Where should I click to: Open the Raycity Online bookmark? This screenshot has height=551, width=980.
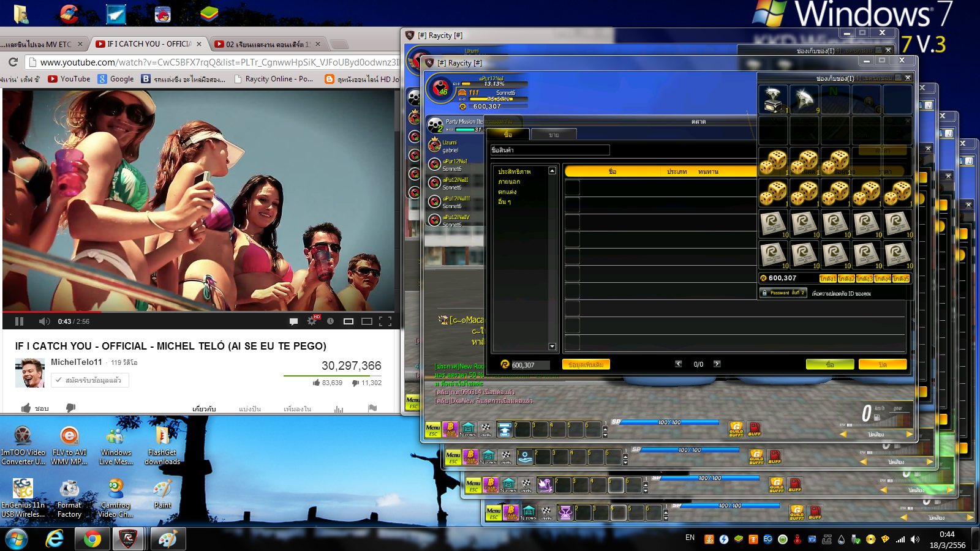274,79
